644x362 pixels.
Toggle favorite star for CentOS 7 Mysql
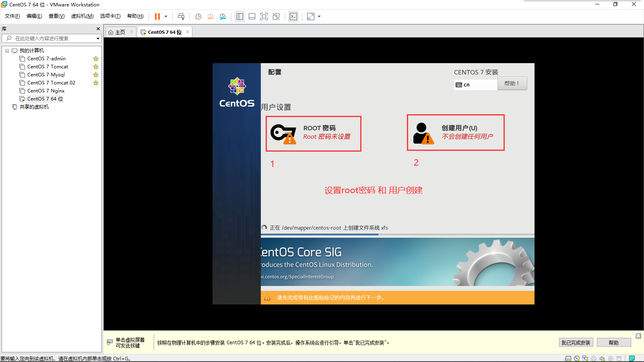(x=96, y=75)
